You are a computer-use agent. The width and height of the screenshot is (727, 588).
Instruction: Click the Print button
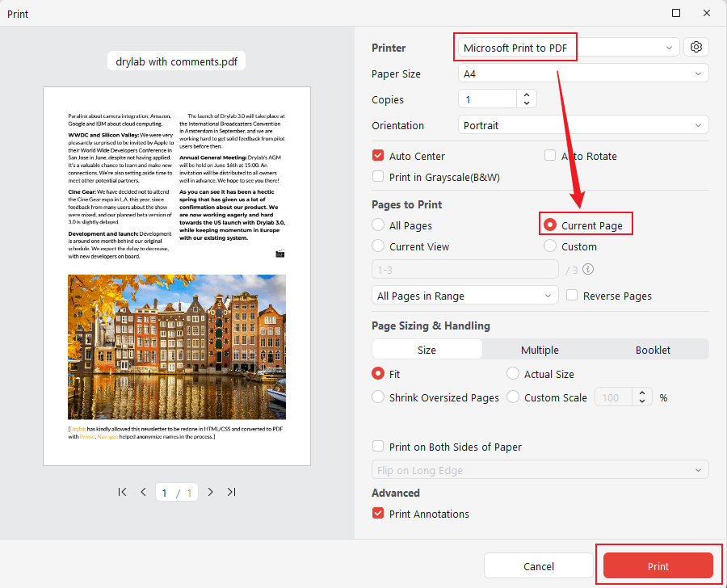(658, 566)
